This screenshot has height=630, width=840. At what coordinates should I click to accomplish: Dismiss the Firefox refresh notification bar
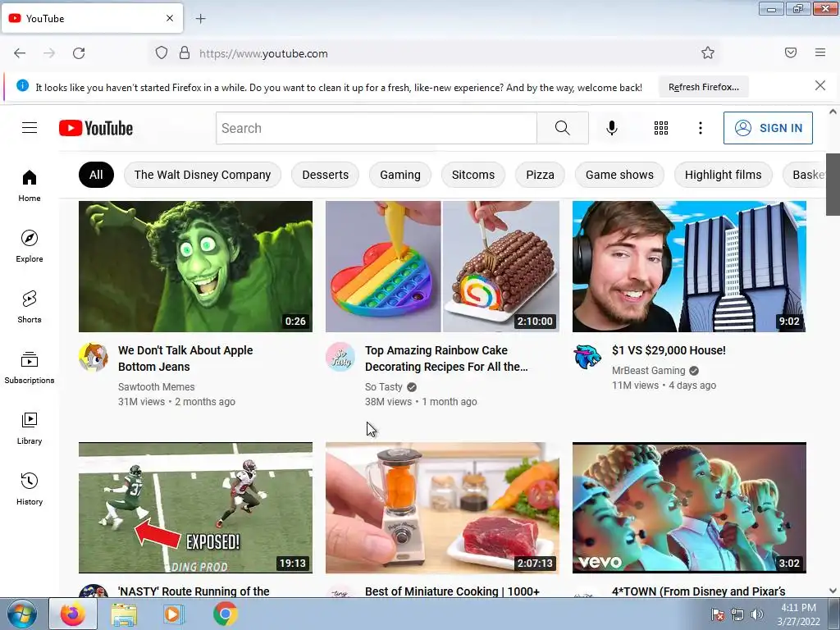pyautogui.click(x=820, y=85)
